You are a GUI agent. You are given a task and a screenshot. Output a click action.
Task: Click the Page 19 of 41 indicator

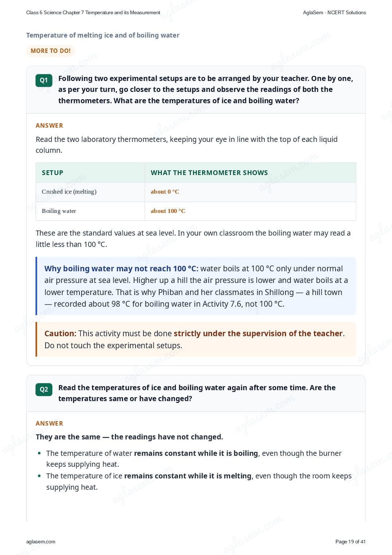click(350, 542)
